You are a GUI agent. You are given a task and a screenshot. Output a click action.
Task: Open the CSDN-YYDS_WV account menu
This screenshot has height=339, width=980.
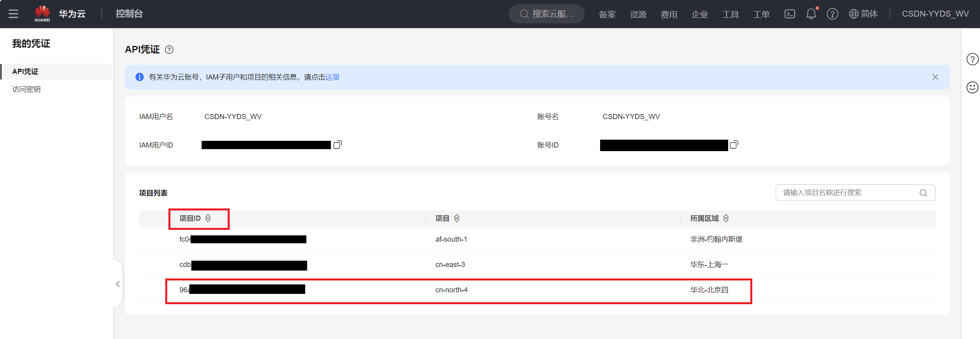[x=935, y=14]
